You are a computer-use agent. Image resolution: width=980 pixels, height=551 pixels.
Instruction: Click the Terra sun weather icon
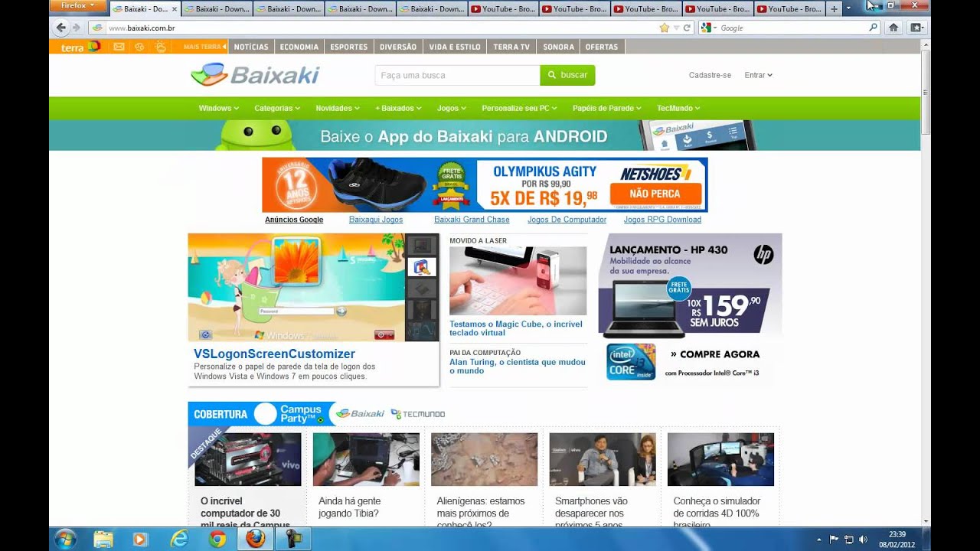(160, 47)
